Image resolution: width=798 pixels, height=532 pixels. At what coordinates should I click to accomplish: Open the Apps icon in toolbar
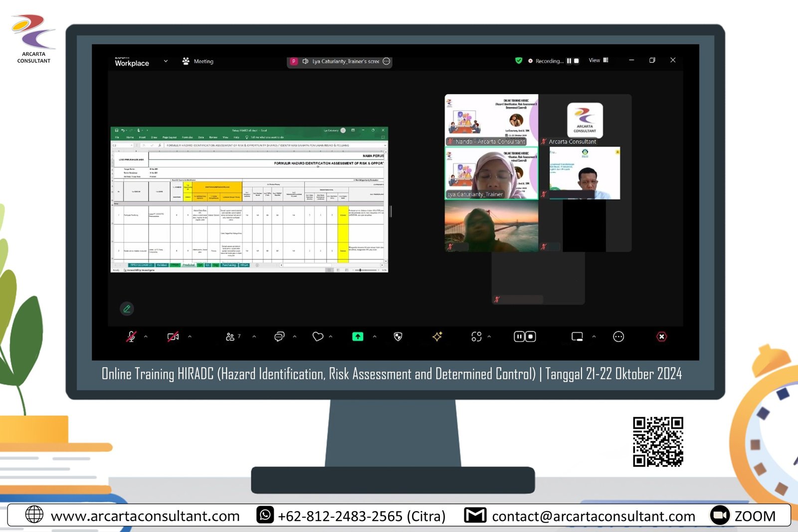[x=476, y=337]
